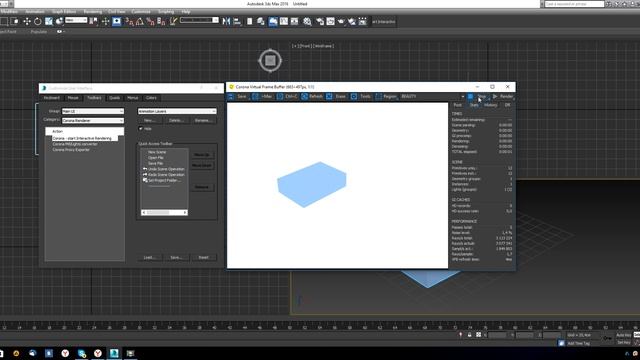Select the Rotate tool in main toolbar
The height and width of the screenshot is (360, 640).
click(38, 21)
